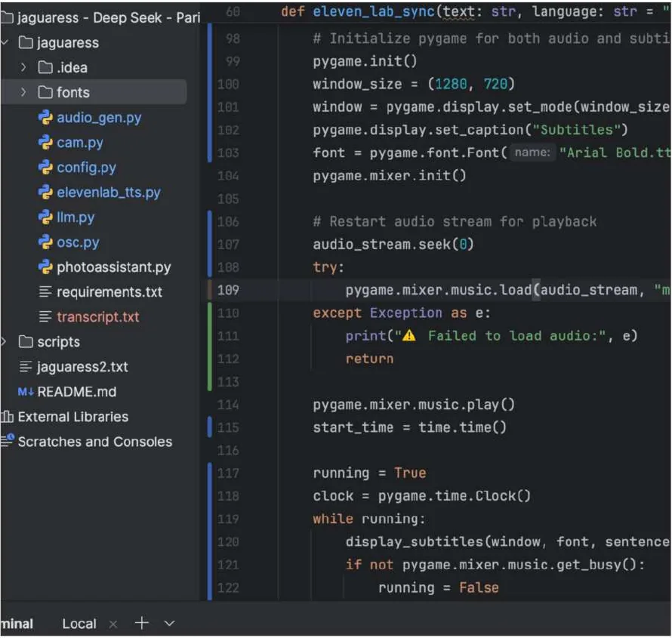672x638 pixels.
Task: Click the "Subtitles" string on line 102
Action: 576,130
